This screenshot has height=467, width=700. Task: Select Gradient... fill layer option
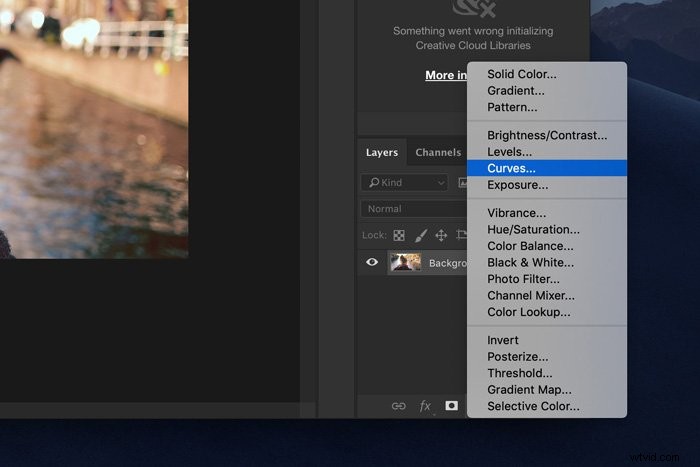[x=546, y=91]
